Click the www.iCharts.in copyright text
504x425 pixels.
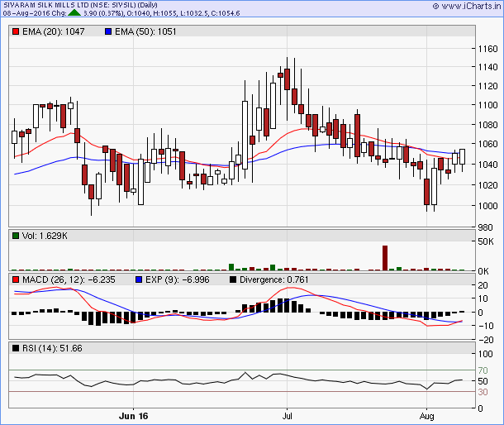pos(467,6)
